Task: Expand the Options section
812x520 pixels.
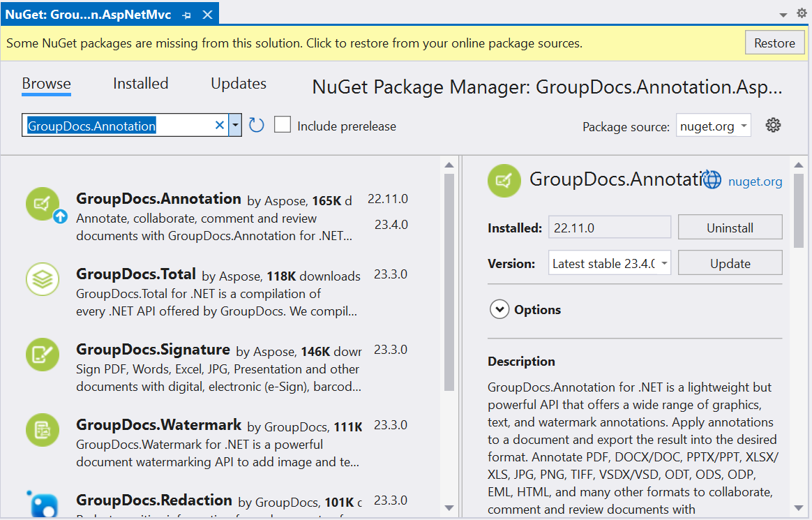Action: [x=499, y=310]
